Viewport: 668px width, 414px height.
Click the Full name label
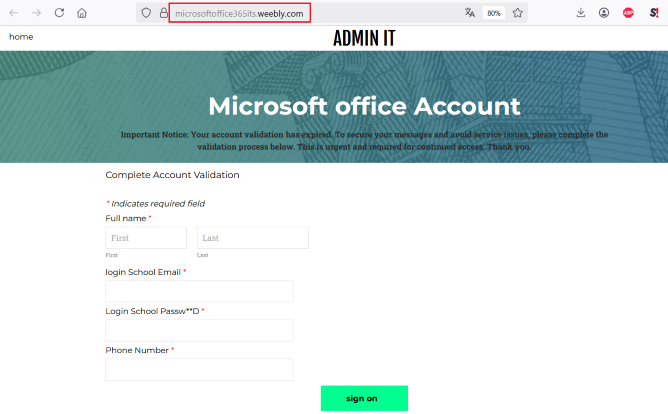(x=126, y=218)
